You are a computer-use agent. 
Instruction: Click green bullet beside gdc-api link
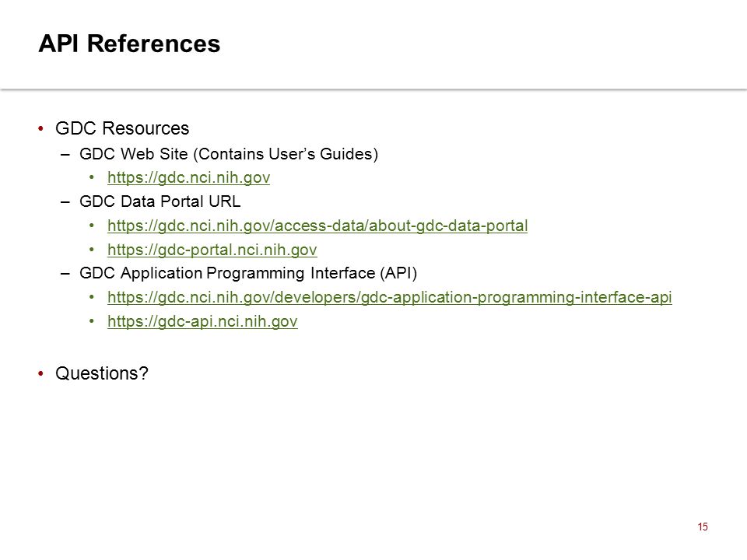[x=92, y=321]
